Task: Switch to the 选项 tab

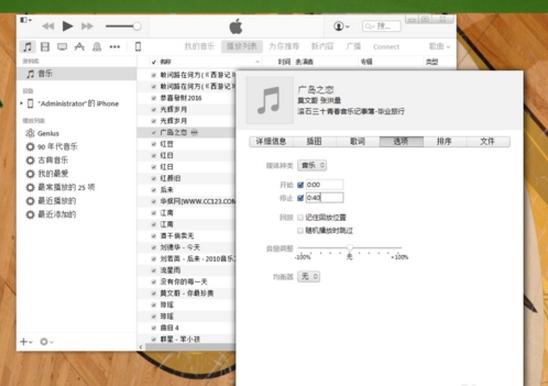Action: pos(401,141)
